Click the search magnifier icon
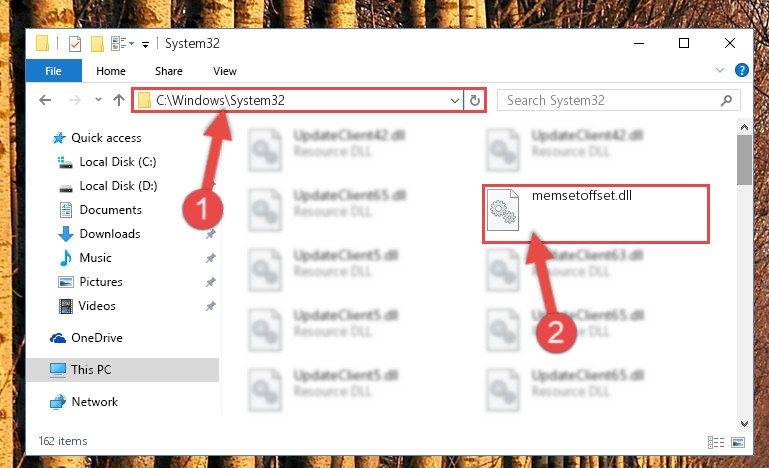769x468 pixels. [726, 101]
